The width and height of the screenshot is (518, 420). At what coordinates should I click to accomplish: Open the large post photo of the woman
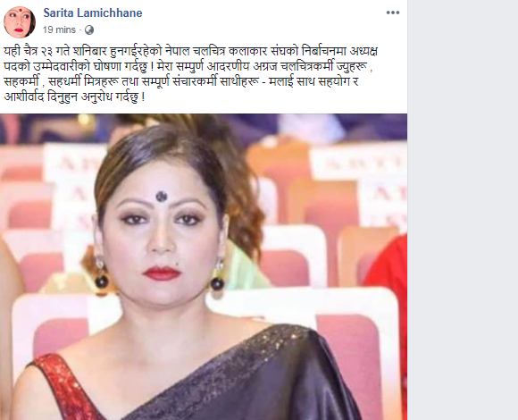coord(204,266)
